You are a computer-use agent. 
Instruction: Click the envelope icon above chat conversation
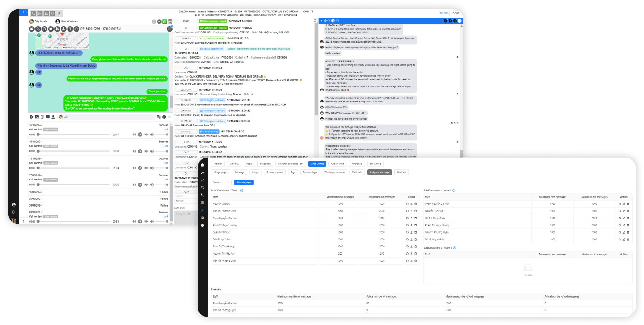click(x=31, y=29)
